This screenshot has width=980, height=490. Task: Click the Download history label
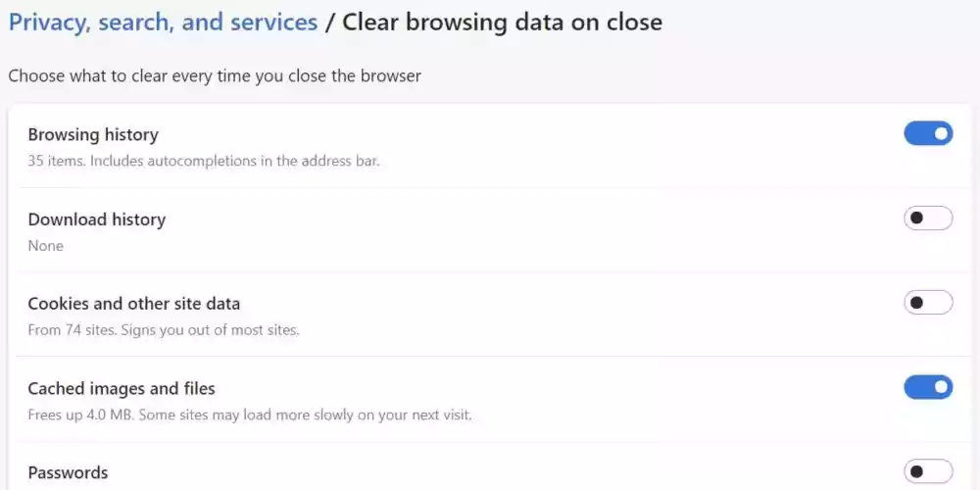tap(96, 220)
